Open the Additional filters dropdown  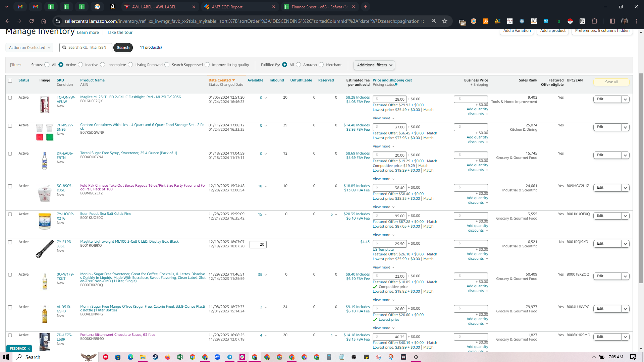coord(374,65)
